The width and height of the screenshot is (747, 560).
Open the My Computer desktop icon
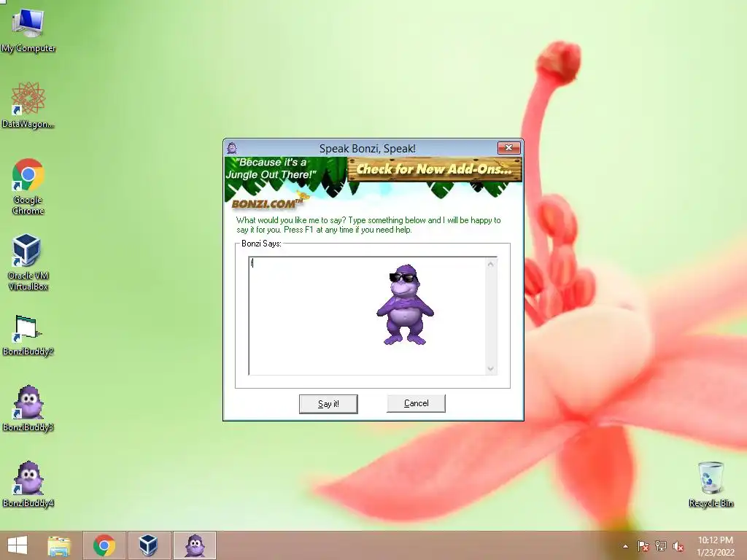(x=28, y=29)
